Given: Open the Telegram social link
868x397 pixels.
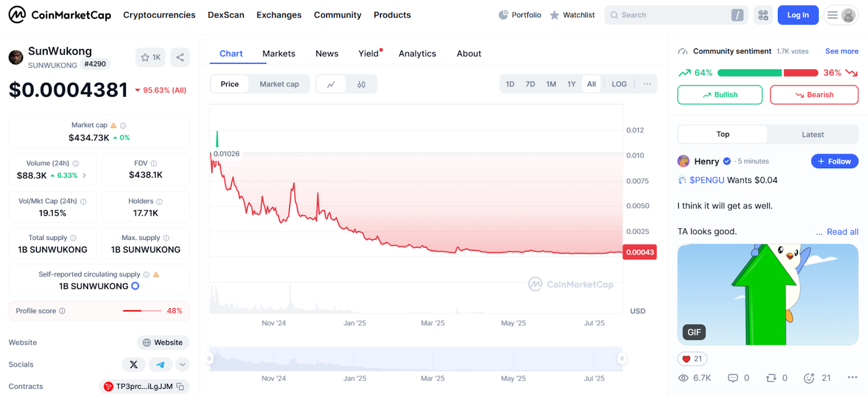Looking at the screenshot, I should click(x=160, y=364).
